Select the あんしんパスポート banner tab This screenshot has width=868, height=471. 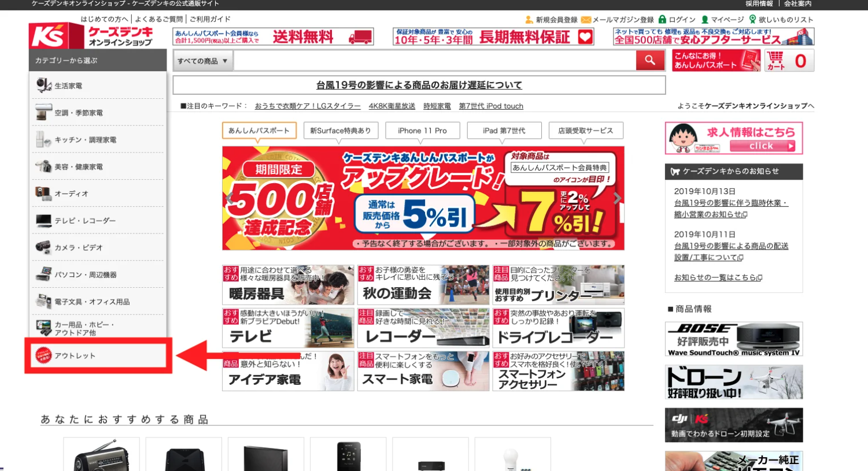tap(259, 131)
